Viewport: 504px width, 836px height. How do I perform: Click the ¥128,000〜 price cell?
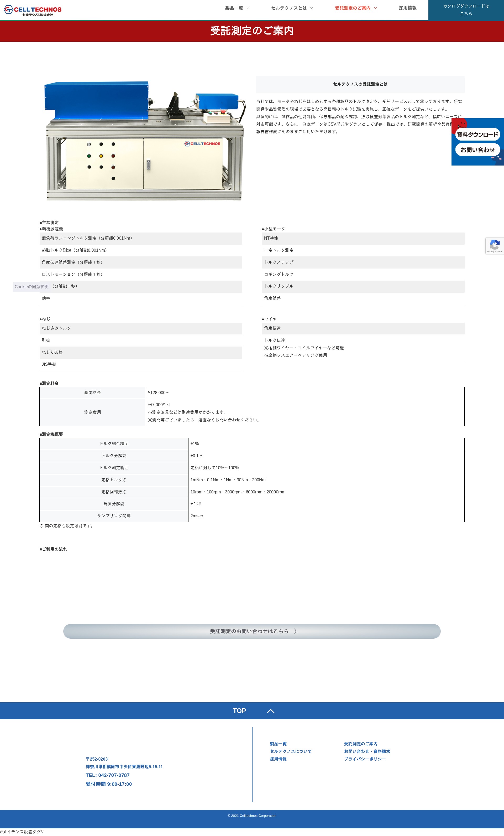click(x=305, y=393)
